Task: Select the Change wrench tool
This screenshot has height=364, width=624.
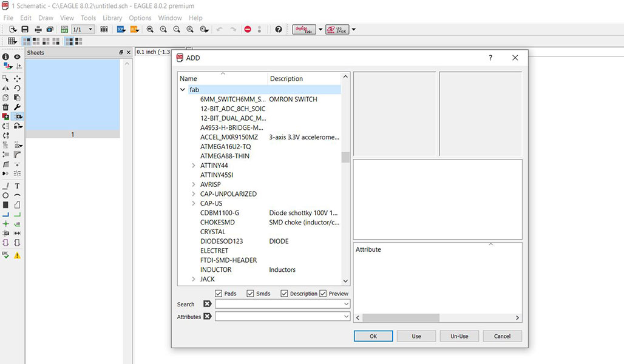Action: [x=17, y=107]
